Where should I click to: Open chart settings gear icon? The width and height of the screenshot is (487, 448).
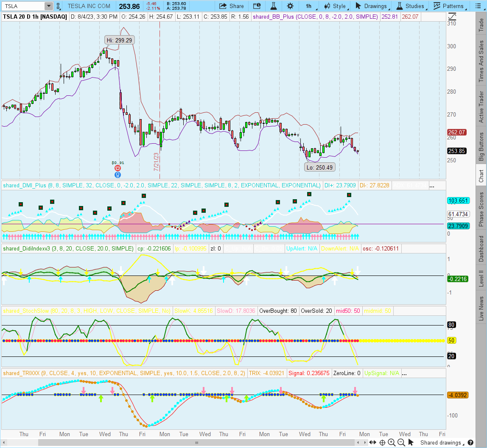[290, 6]
